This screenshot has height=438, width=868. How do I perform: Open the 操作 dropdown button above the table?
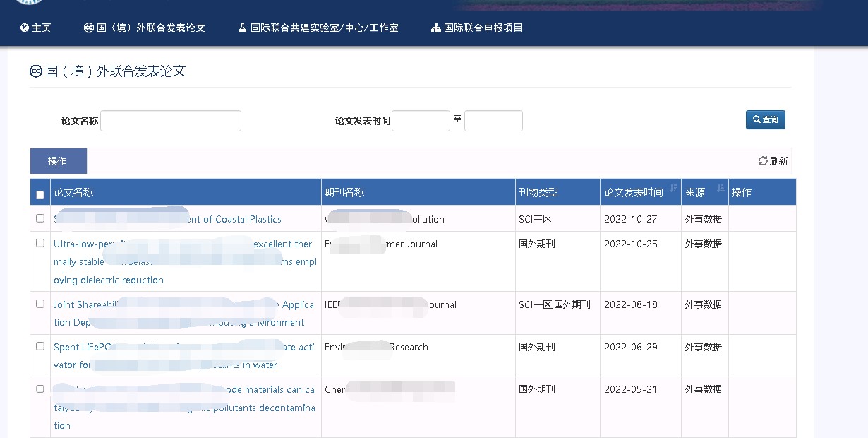[x=58, y=161]
